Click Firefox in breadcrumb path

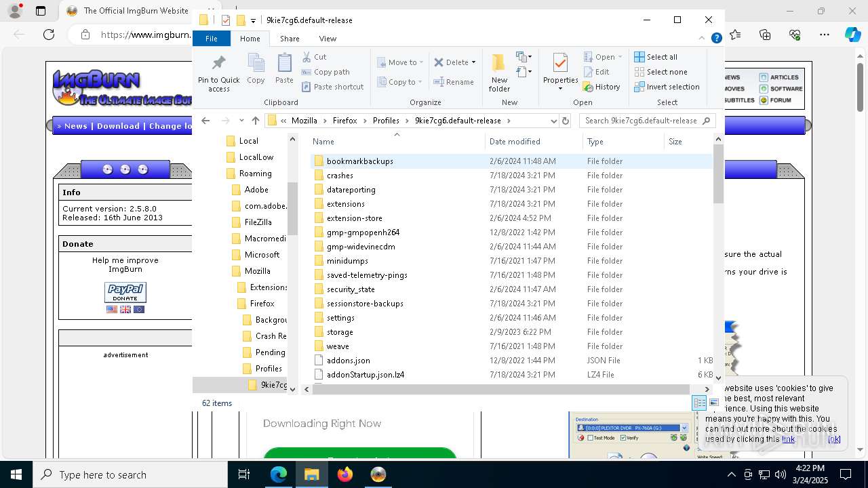pyautogui.click(x=344, y=121)
